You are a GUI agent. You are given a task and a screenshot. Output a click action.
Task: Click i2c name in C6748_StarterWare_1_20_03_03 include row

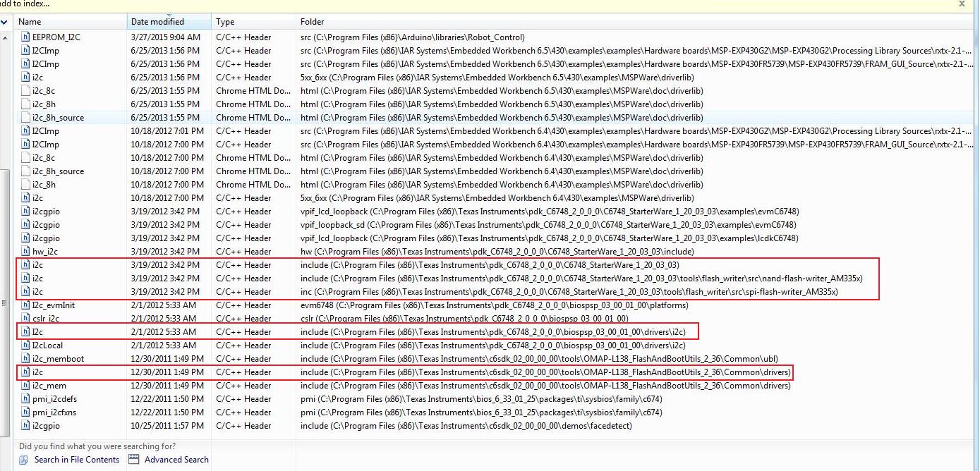37,264
